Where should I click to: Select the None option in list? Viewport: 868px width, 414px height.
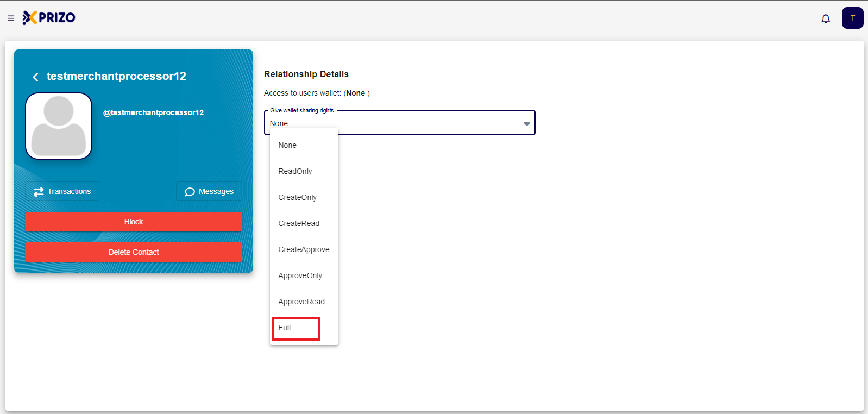(x=304, y=145)
